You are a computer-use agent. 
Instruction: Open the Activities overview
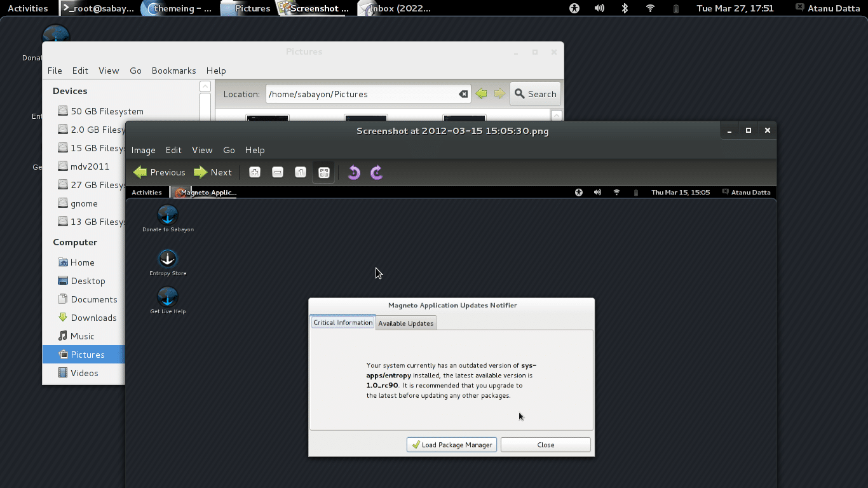click(28, 8)
